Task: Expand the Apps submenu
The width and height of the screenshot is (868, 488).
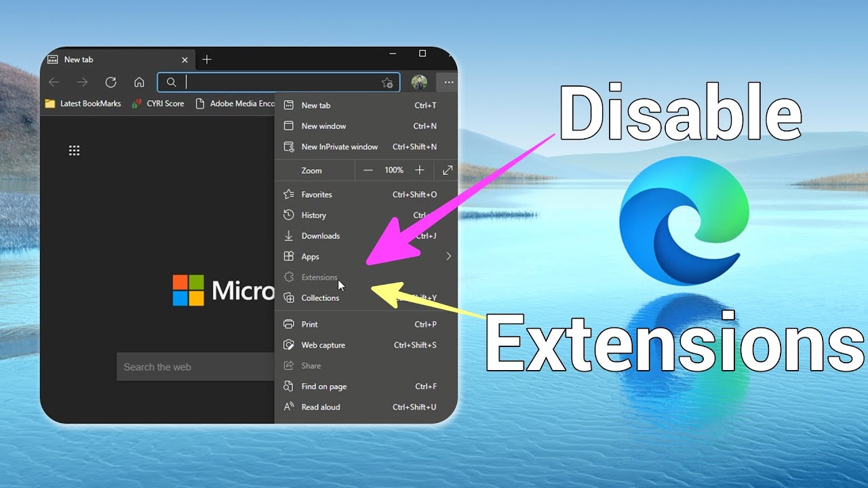Action: click(366, 256)
